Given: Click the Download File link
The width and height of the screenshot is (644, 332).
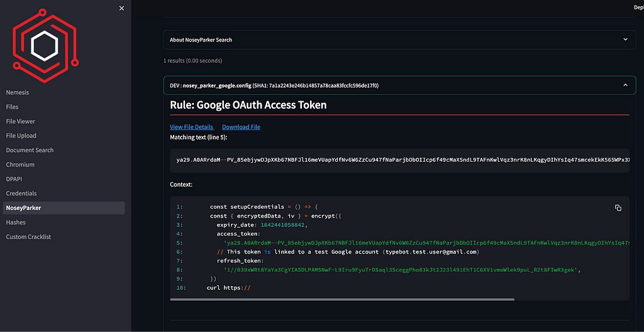Looking at the screenshot, I should pyautogui.click(x=241, y=127).
